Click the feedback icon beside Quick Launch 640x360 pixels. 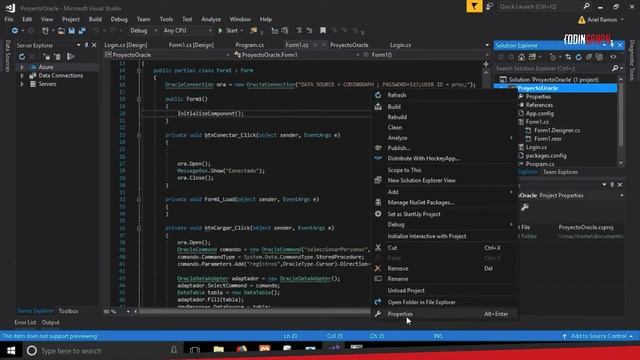point(489,7)
